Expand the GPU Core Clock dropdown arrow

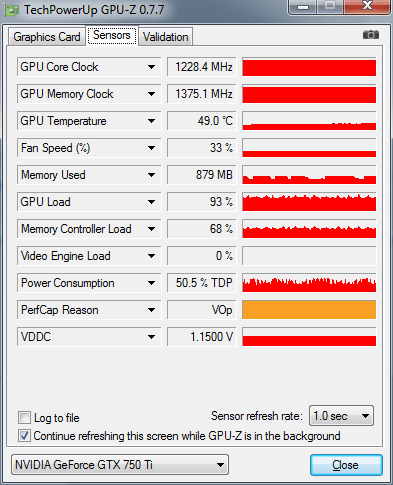coord(151,67)
